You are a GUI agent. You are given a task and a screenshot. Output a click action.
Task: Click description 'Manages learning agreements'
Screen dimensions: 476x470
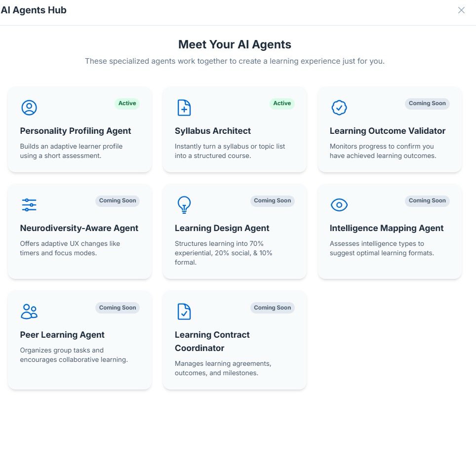223,364
